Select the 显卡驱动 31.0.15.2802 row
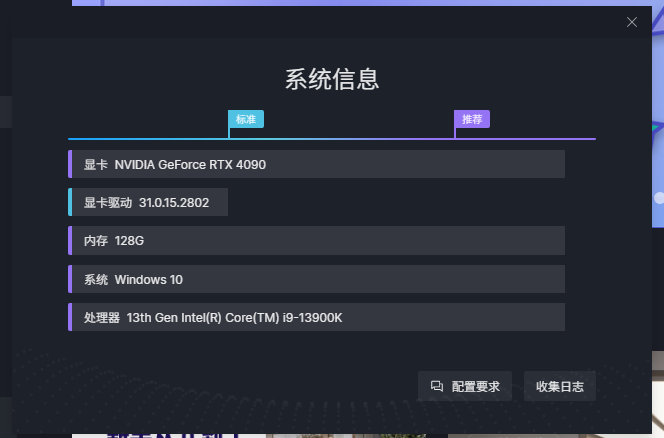This screenshot has height=438, width=664. [x=148, y=202]
